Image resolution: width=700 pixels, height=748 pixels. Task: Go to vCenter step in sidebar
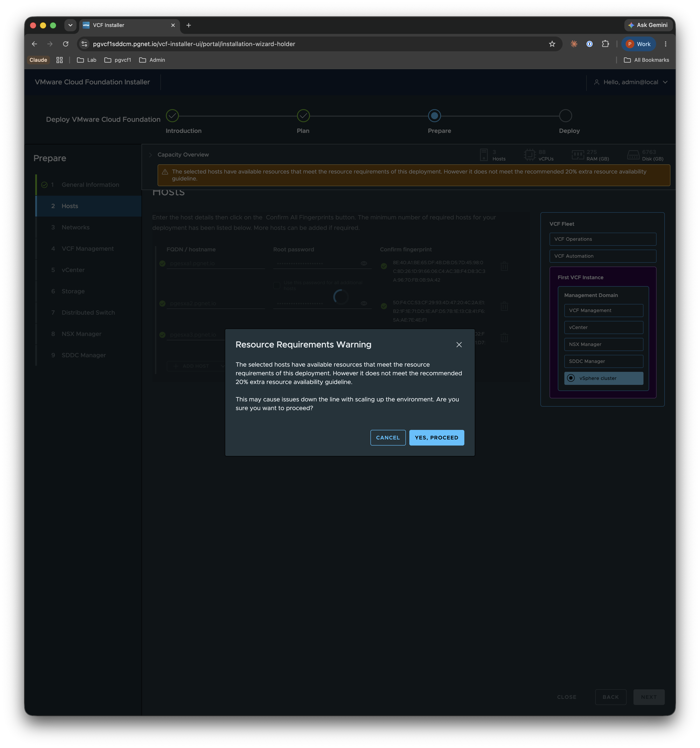(89, 270)
